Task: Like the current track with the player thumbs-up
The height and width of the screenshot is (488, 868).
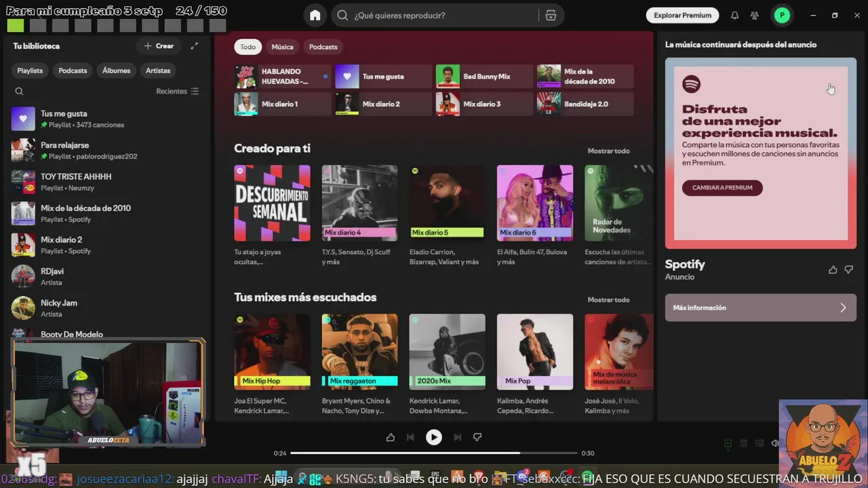Action: (x=391, y=437)
